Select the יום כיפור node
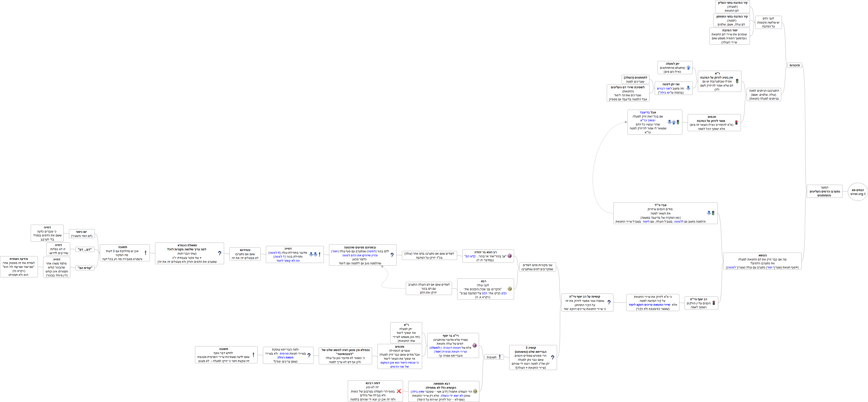This screenshot has width=868, height=402. click(x=82, y=234)
